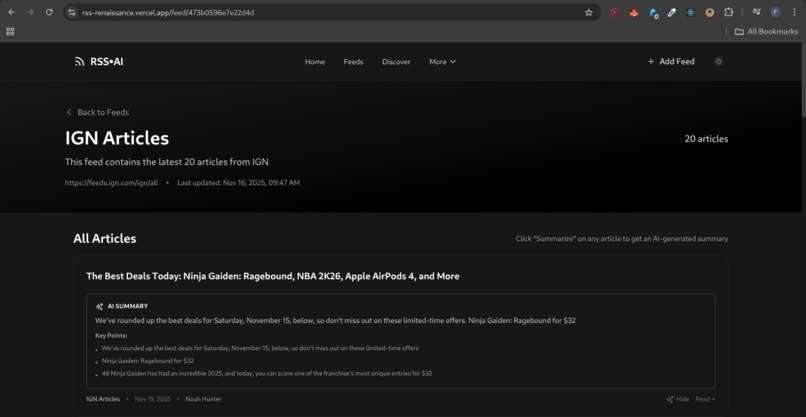Open the media control playlist icon
The height and width of the screenshot is (417, 806).
756,12
